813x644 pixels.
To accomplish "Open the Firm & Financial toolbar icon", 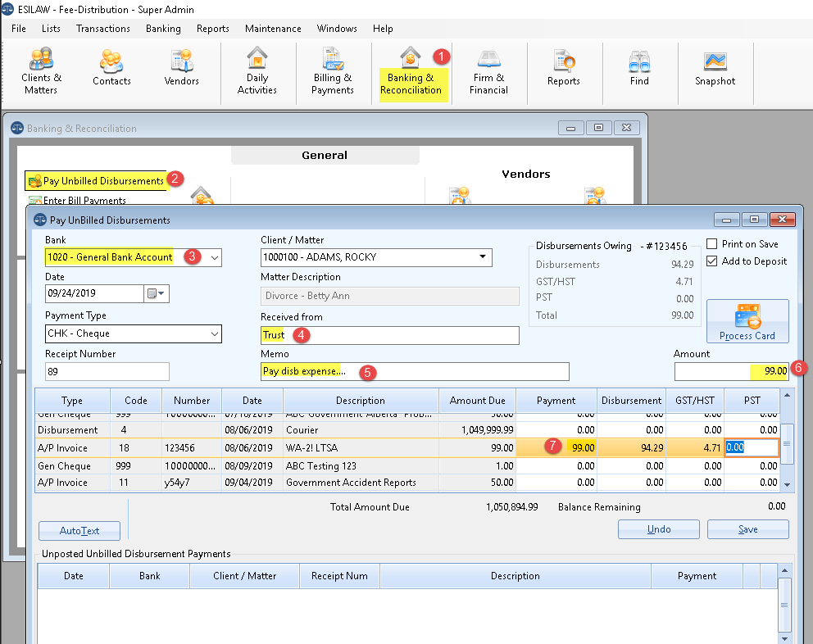I will (488, 71).
